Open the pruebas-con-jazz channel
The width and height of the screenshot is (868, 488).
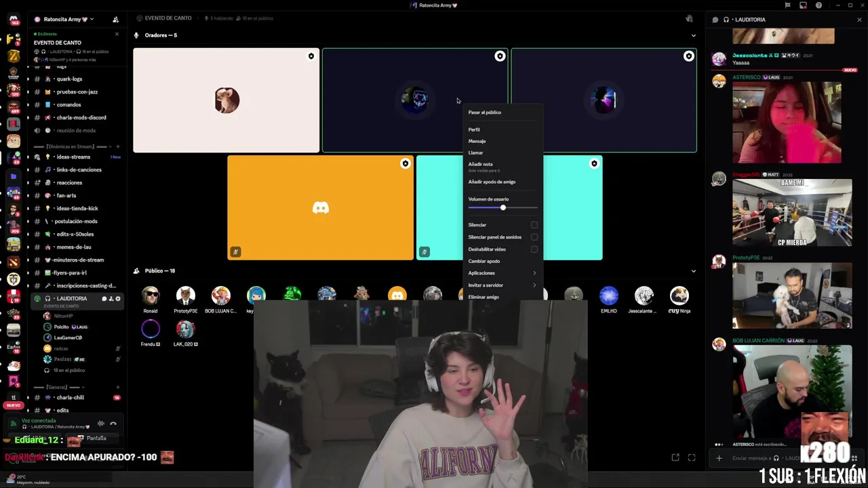coord(77,91)
